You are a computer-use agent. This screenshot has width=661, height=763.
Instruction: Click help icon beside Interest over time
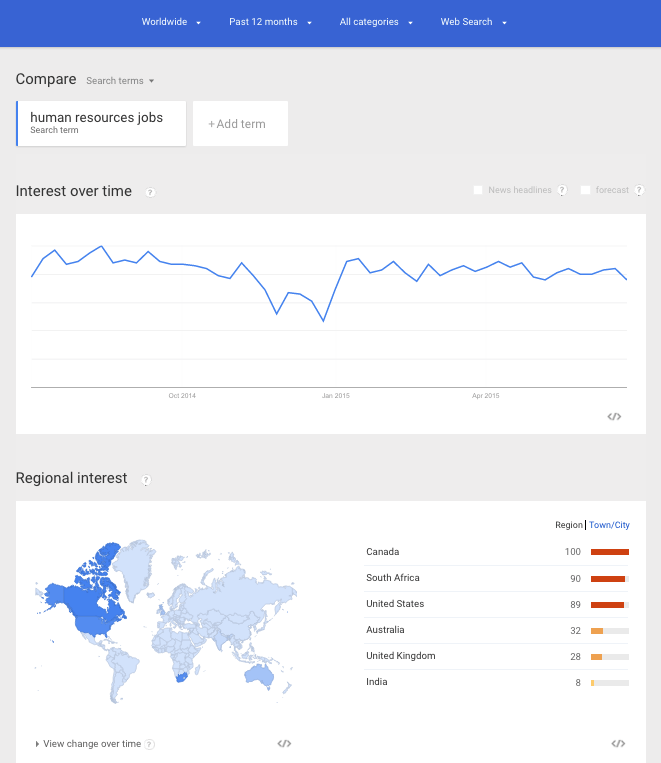[x=150, y=192]
